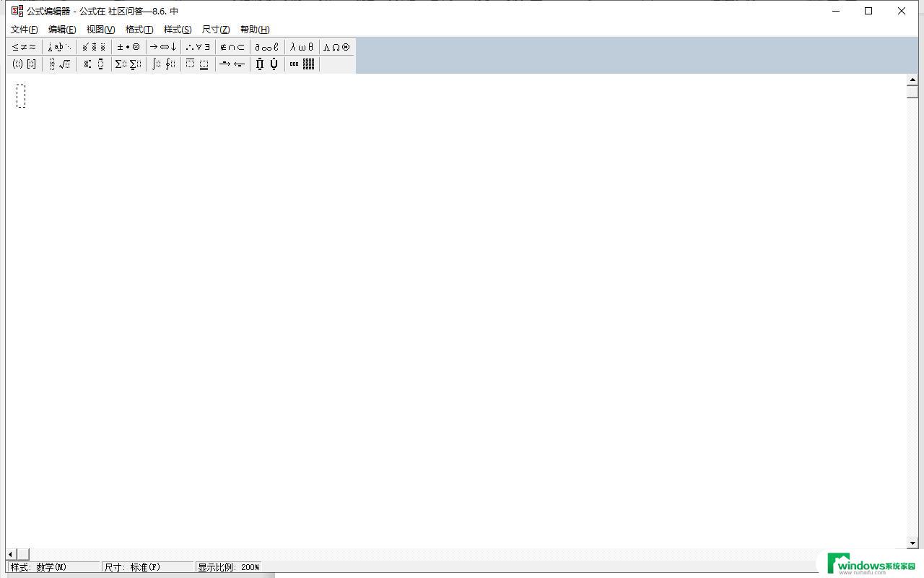Open the 帮助(H) menu
Viewport: 924px width, 578px height.
[x=255, y=30]
